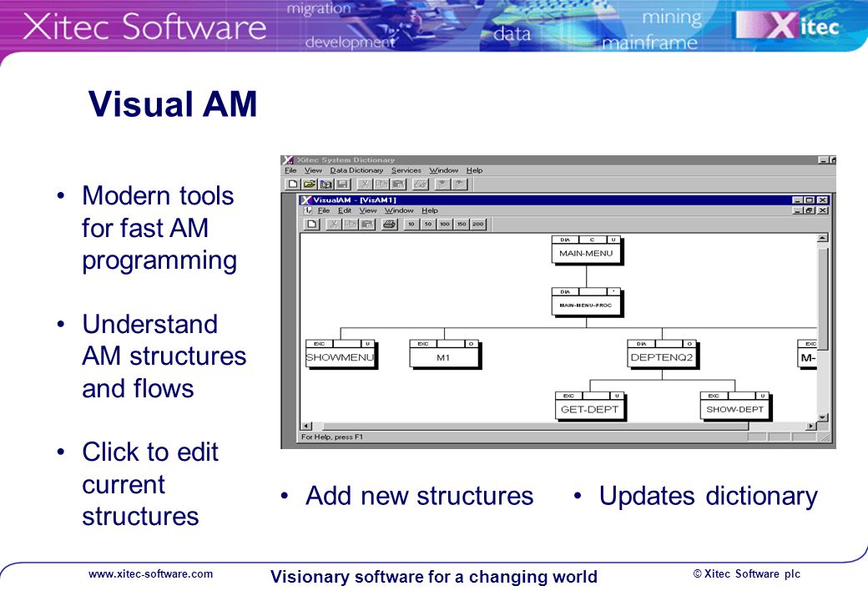
Task: Open VisualAM Help menu
Action: tap(430, 210)
